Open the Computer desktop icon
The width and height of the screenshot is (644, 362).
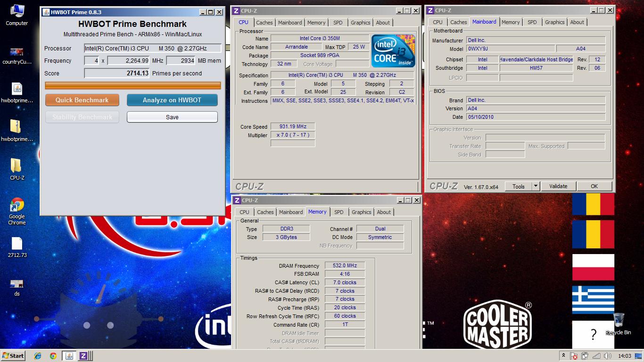pyautogui.click(x=17, y=15)
